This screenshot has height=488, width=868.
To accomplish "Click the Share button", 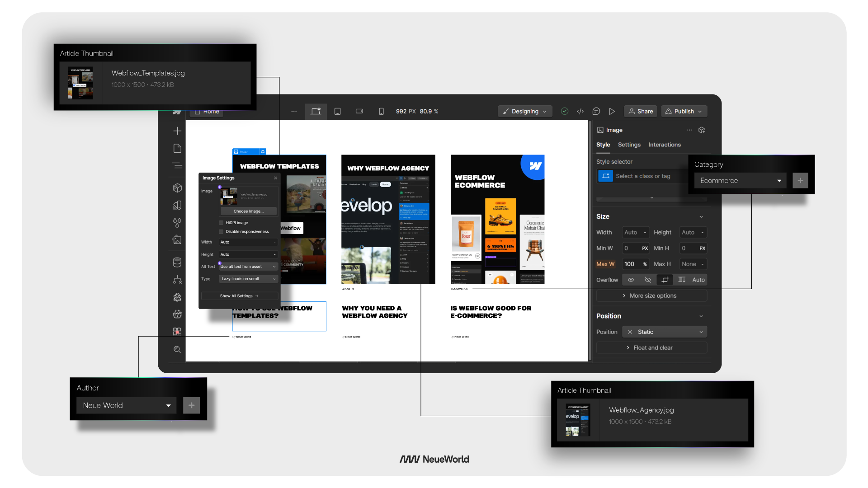I will click(641, 111).
